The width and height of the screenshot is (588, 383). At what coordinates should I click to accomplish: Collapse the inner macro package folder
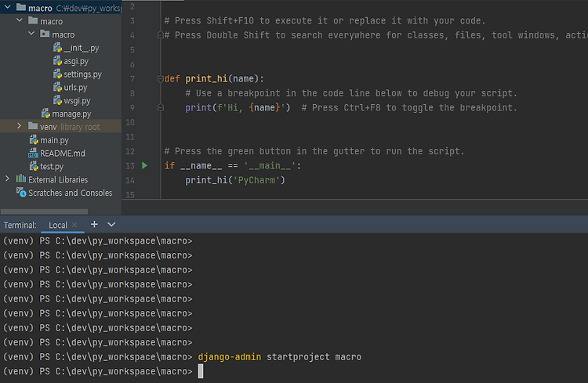(31, 34)
